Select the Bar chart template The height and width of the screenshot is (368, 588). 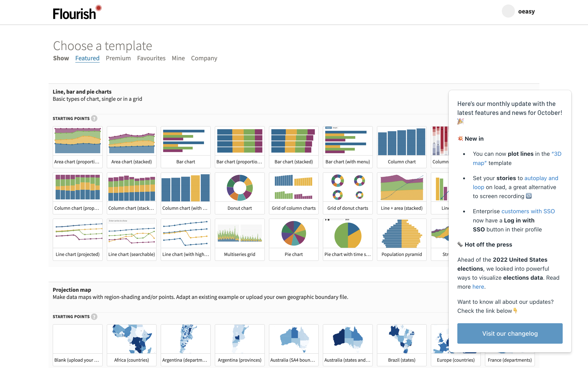186,147
